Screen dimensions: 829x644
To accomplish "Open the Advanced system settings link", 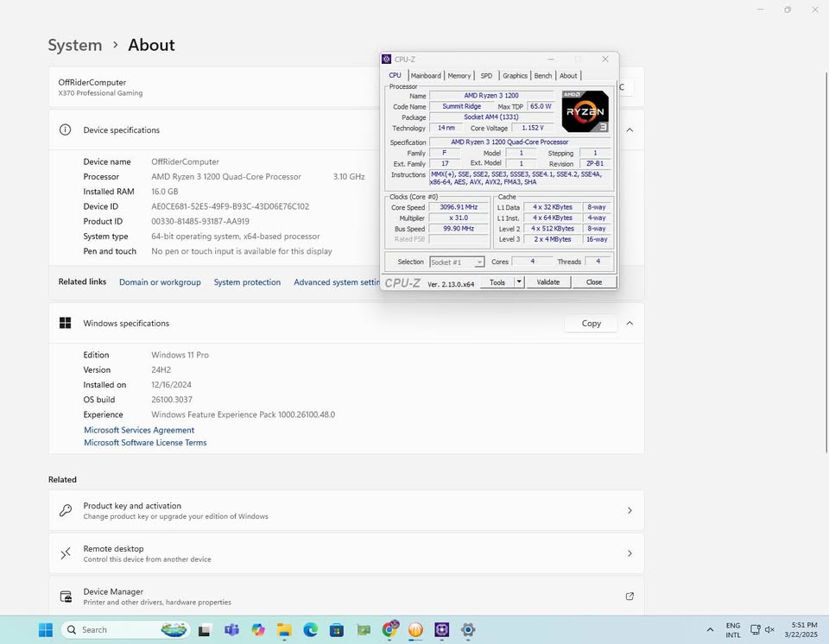I will click(x=337, y=282).
